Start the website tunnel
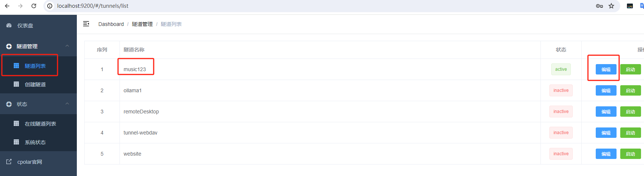The width and height of the screenshot is (644, 176). pyautogui.click(x=630, y=154)
